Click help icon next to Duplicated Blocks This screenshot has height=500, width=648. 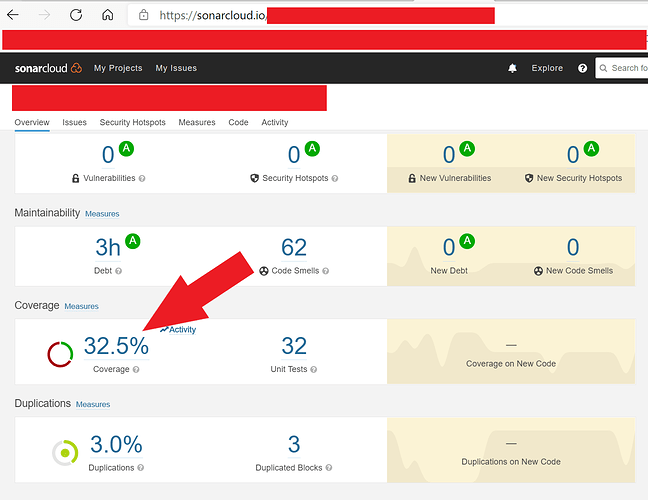coord(329,468)
